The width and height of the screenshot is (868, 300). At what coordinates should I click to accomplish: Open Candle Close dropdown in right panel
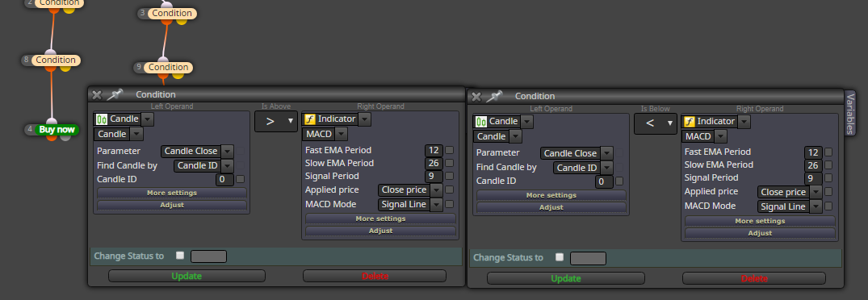[x=606, y=153]
